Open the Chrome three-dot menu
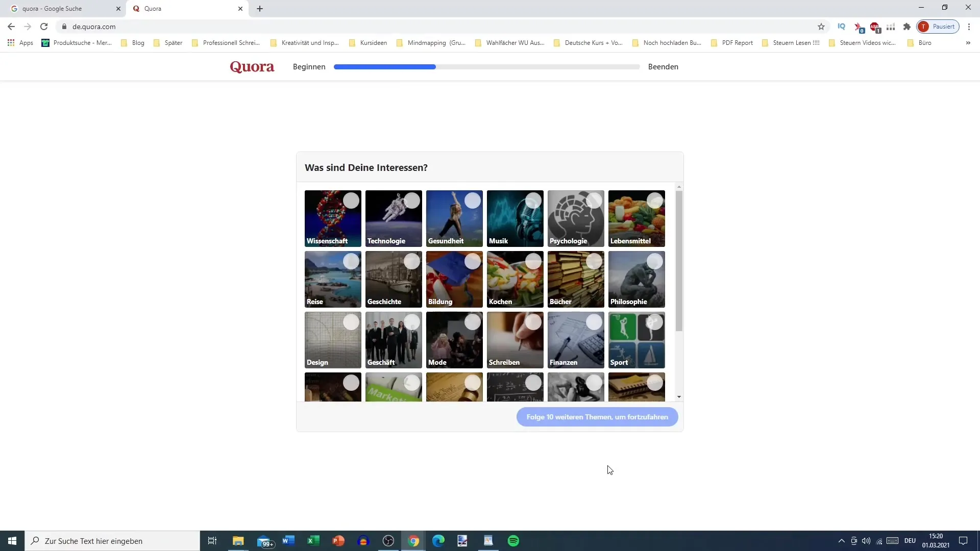Viewport: 980px width, 551px height. click(x=969, y=27)
